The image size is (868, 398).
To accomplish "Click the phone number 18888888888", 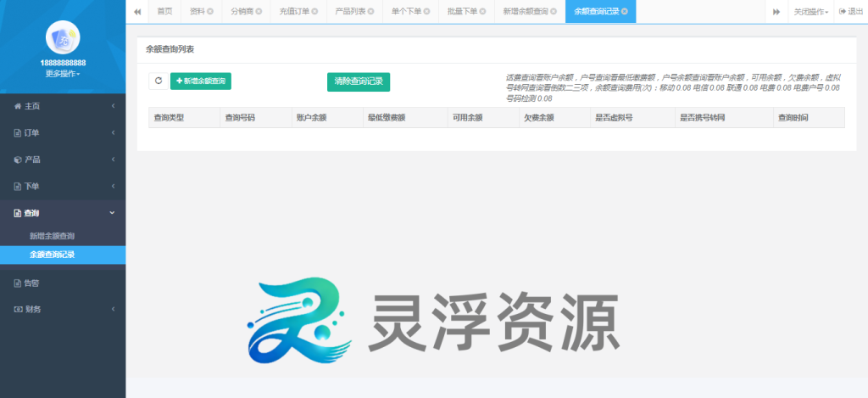I will click(x=63, y=63).
